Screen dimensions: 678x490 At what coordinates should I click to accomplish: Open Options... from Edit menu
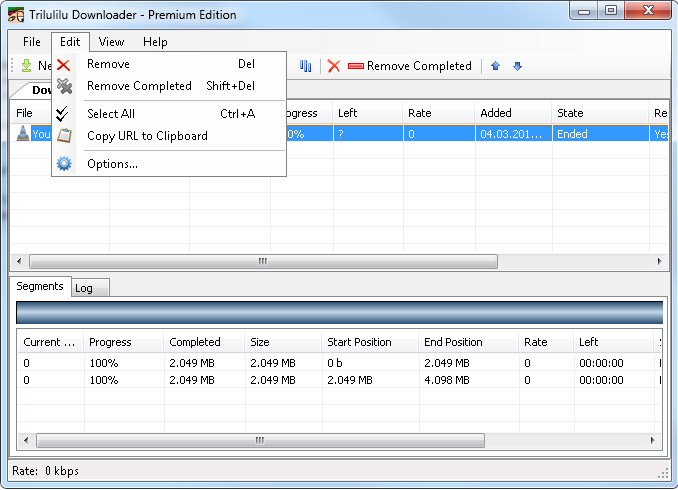click(169, 164)
